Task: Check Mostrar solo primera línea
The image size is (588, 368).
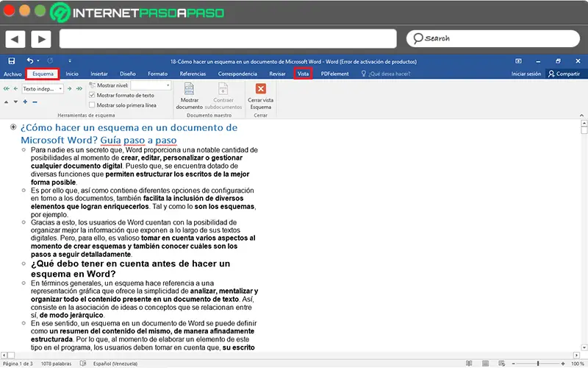Action: pos(92,105)
